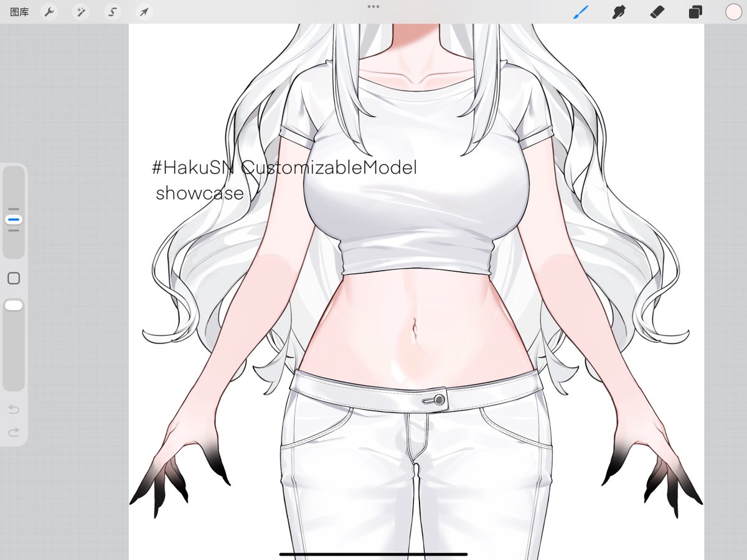
Task: Open the Actions wrench menu
Action: 49,12
